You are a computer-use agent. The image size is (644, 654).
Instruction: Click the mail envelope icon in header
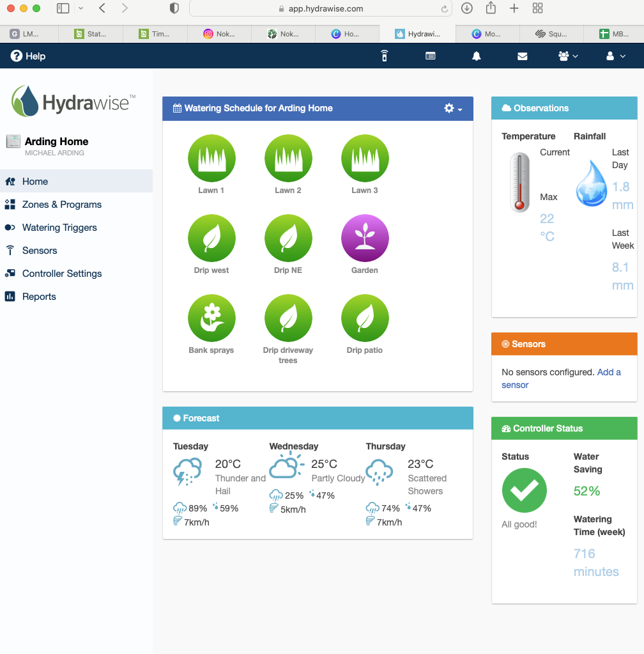point(522,56)
